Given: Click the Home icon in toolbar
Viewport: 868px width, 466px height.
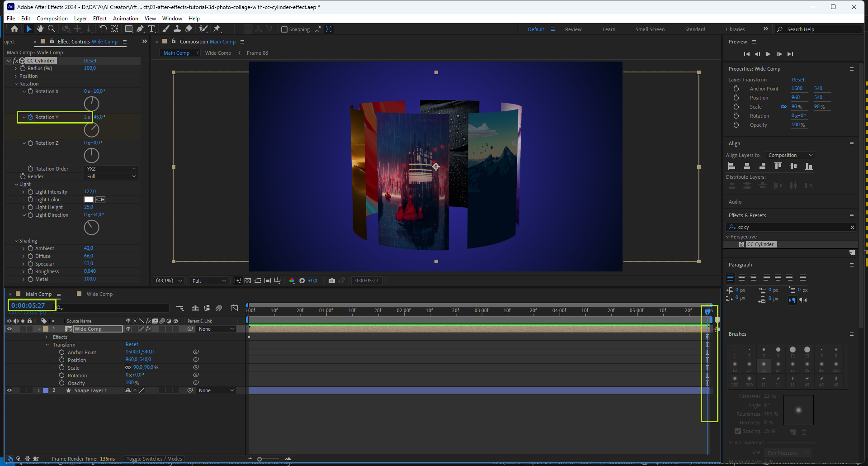Looking at the screenshot, I should click(14, 29).
